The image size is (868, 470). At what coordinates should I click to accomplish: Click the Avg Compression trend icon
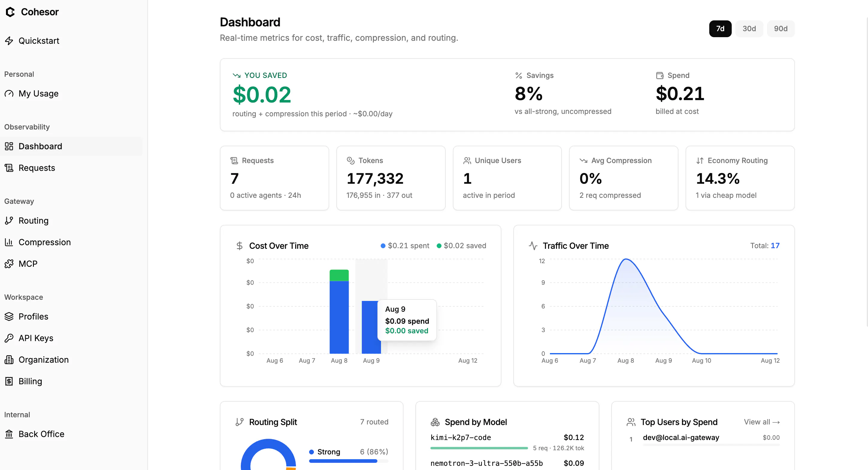click(583, 160)
